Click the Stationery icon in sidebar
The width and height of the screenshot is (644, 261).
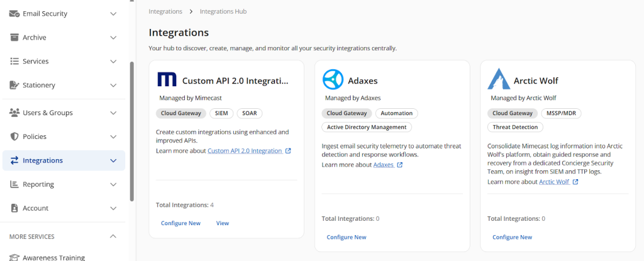pyautogui.click(x=14, y=85)
